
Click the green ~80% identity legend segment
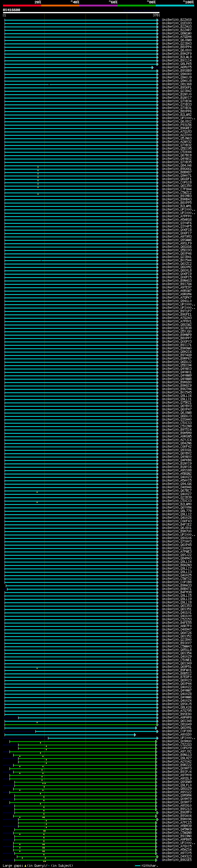(137, 6)
